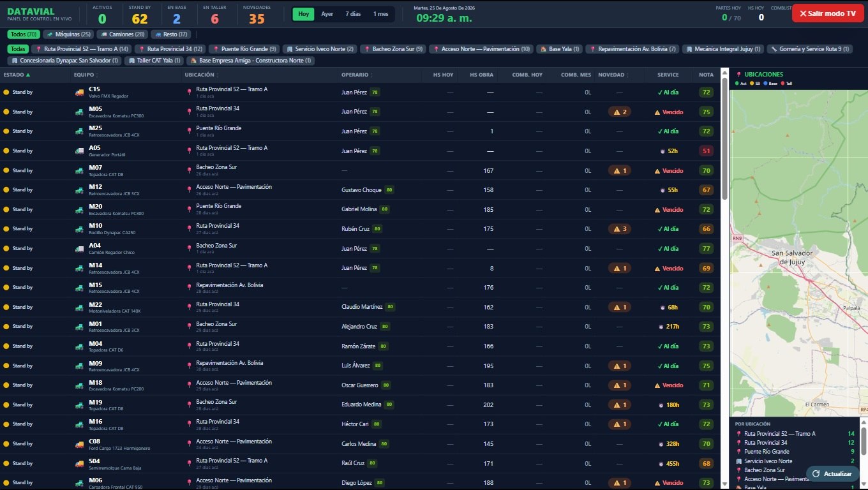
Task: Select the Hoy time range
Action: click(x=304, y=14)
